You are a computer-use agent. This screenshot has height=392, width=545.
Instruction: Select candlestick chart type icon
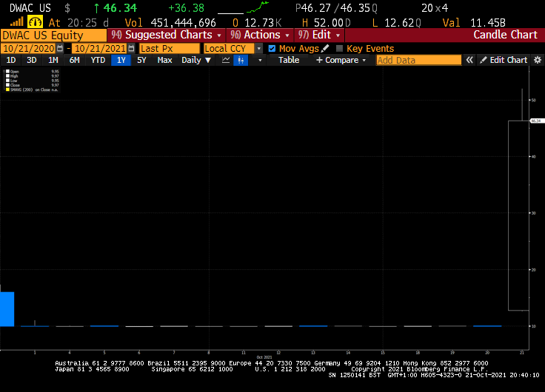(x=241, y=60)
